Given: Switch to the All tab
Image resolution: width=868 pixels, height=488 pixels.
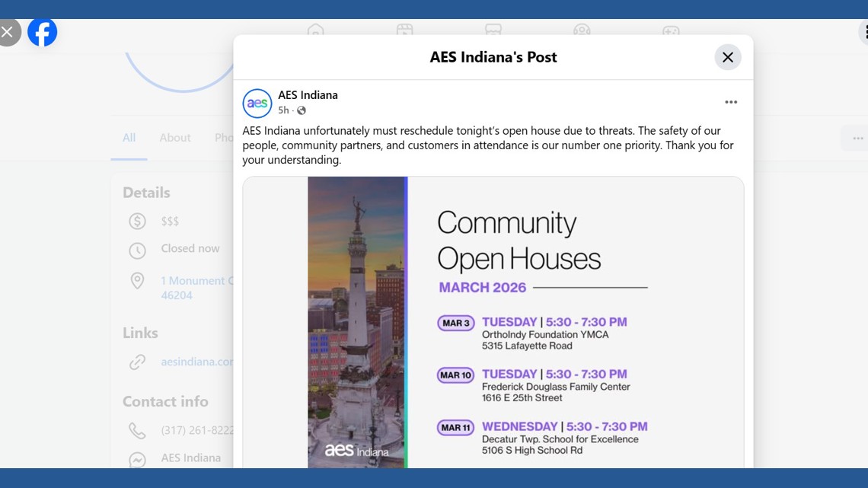Looking at the screenshot, I should pyautogui.click(x=129, y=138).
